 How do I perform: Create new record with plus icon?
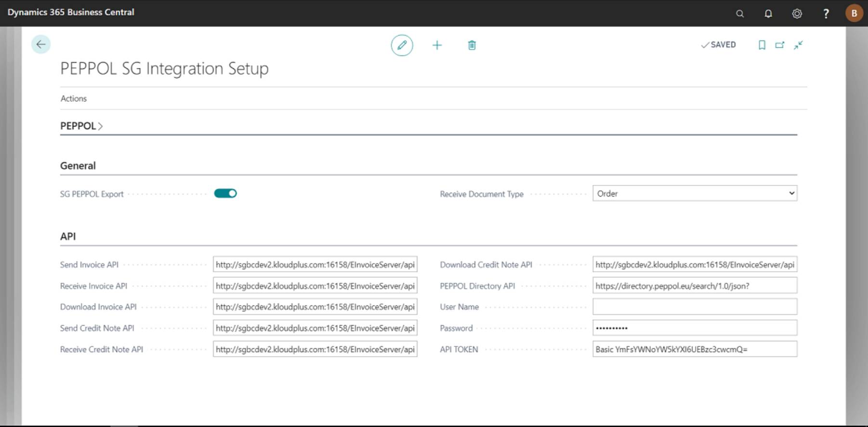coord(437,45)
